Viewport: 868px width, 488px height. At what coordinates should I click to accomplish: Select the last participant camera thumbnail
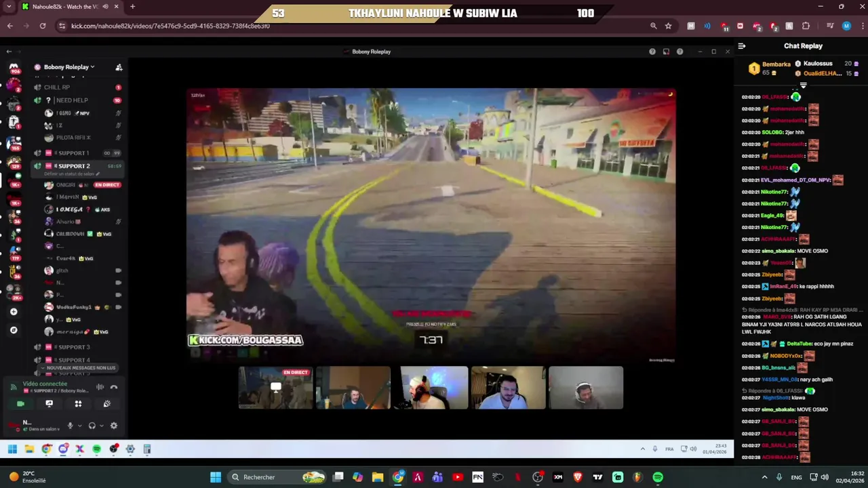coord(586,388)
